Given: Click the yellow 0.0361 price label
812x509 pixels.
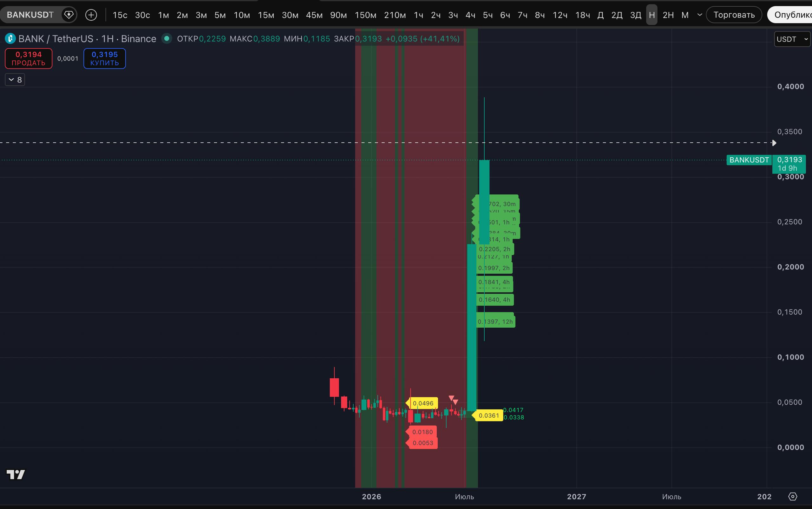Looking at the screenshot, I should [488, 416].
